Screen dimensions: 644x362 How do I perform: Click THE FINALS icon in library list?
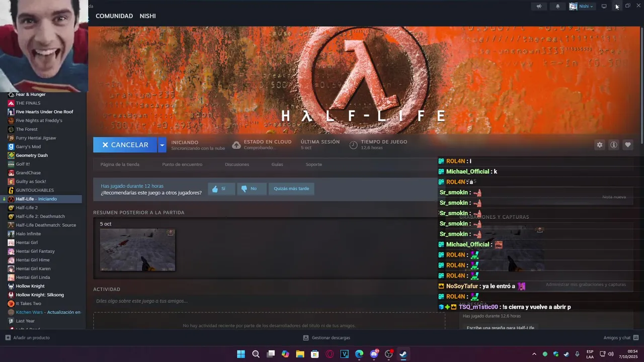(x=11, y=103)
